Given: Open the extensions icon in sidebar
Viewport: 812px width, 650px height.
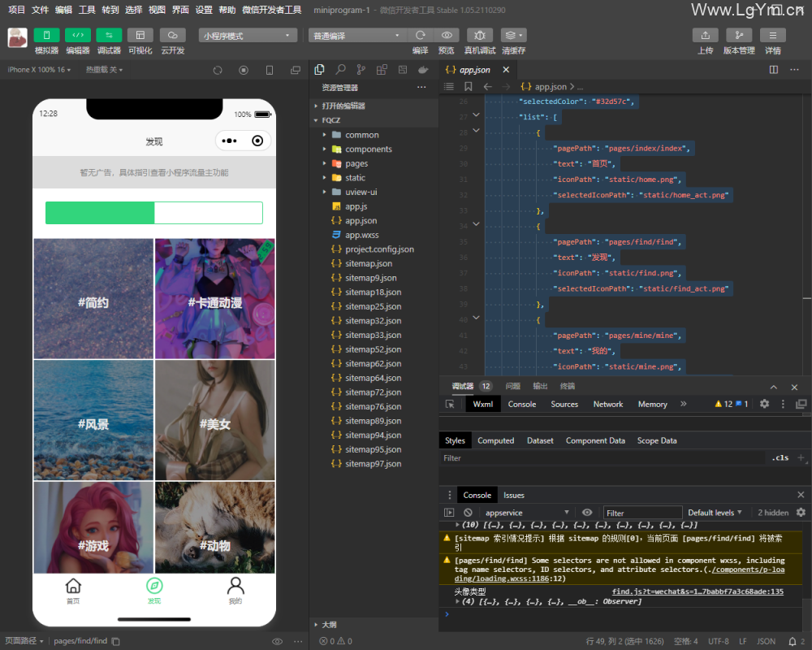Looking at the screenshot, I should coord(382,69).
